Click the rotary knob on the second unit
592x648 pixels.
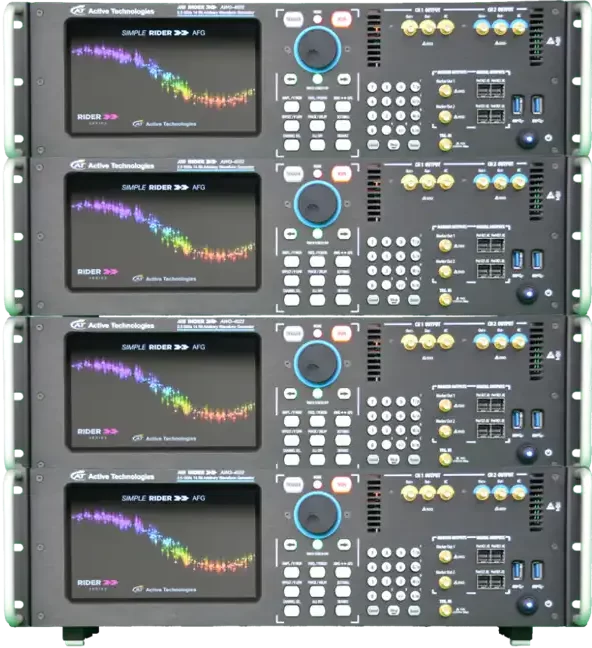point(317,204)
